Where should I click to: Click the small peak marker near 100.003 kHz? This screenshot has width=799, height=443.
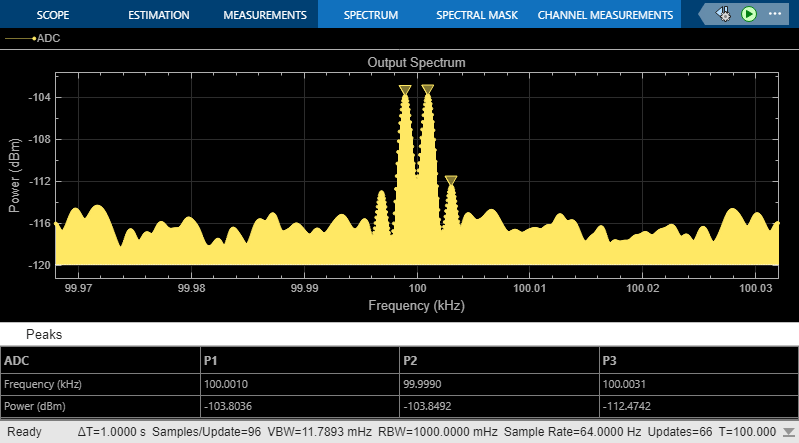(451, 180)
